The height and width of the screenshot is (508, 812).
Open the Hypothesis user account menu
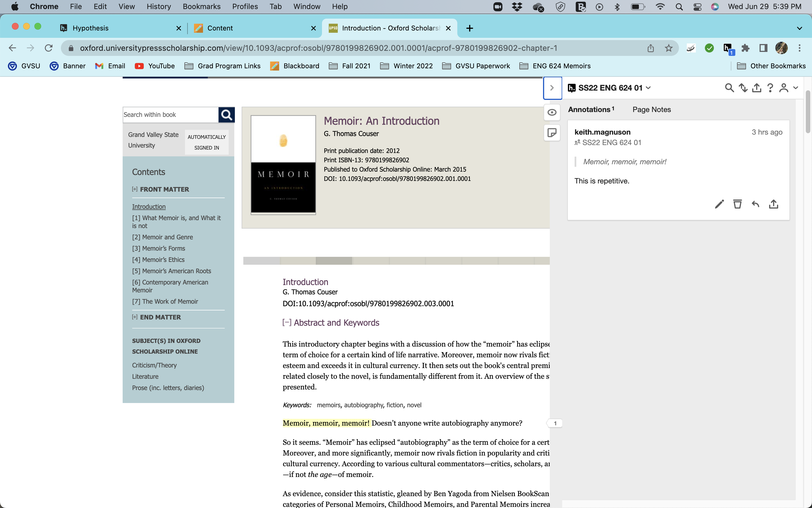[x=788, y=88]
